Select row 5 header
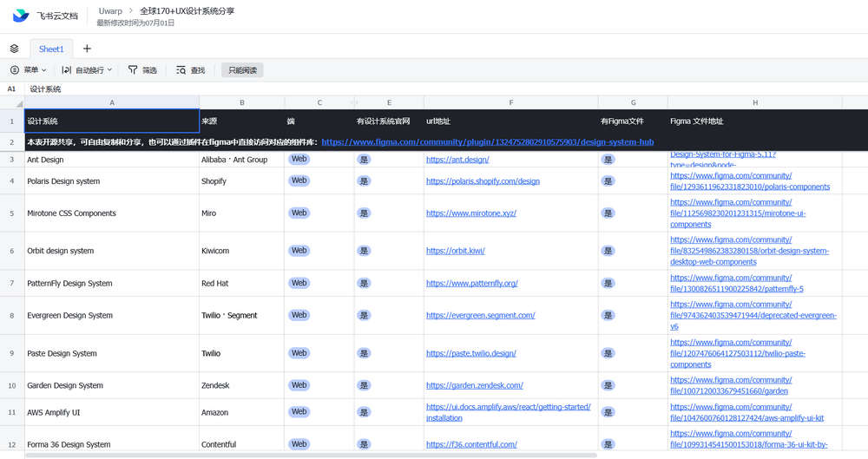The height and width of the screenshot is (459, 868). click(x=11, y=213)
